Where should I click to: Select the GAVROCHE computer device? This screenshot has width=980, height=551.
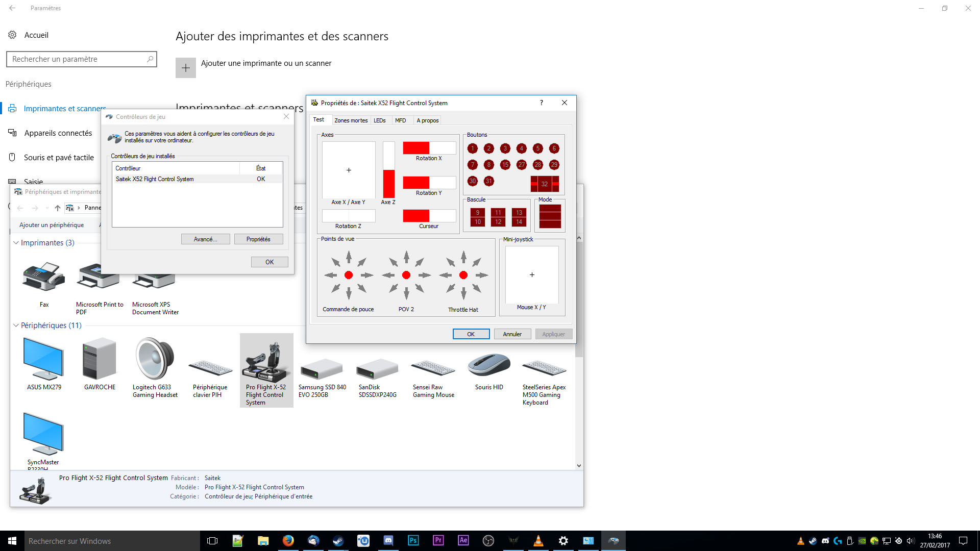[100, 364]
